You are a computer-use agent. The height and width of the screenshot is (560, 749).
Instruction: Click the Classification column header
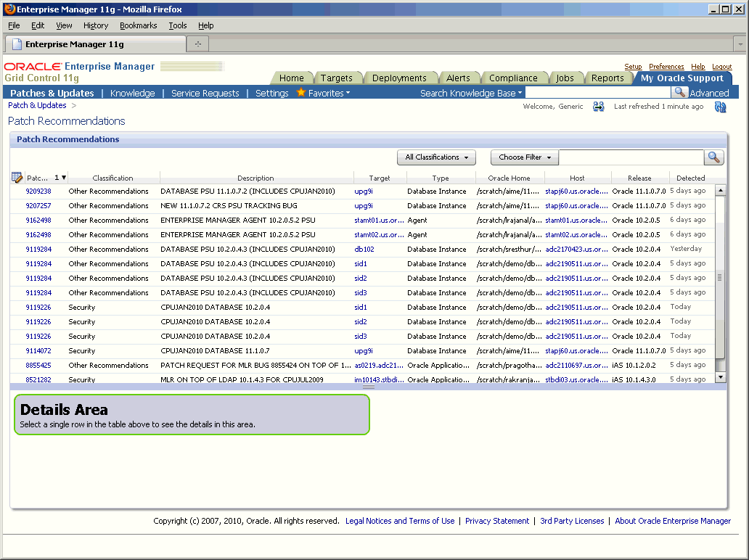[112, 178]
